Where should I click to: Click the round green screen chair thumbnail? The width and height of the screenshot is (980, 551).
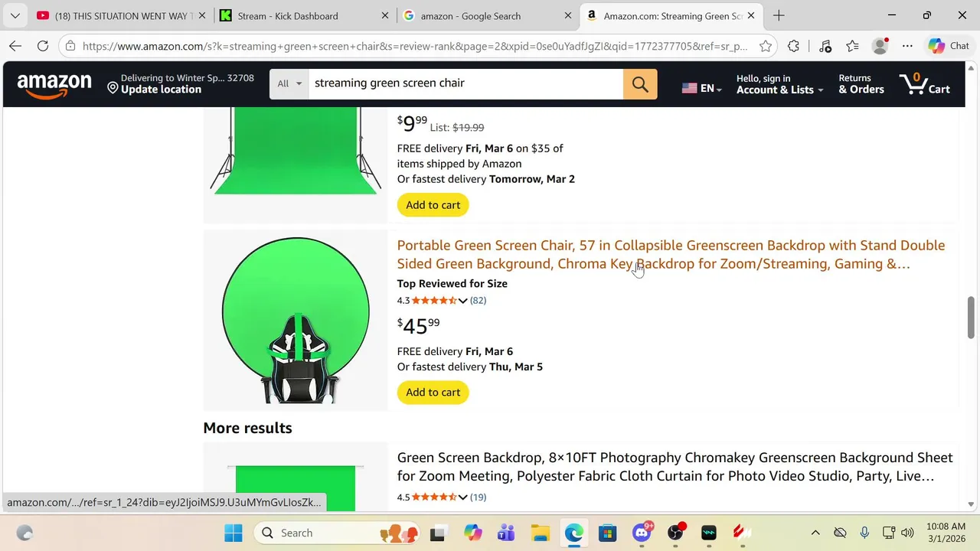(296, 320)
